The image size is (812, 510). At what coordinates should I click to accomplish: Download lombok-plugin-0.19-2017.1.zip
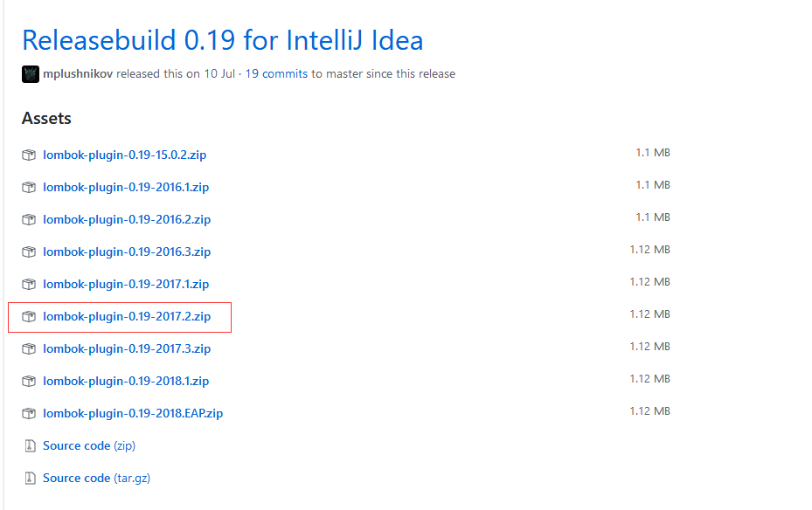point(127,285)
